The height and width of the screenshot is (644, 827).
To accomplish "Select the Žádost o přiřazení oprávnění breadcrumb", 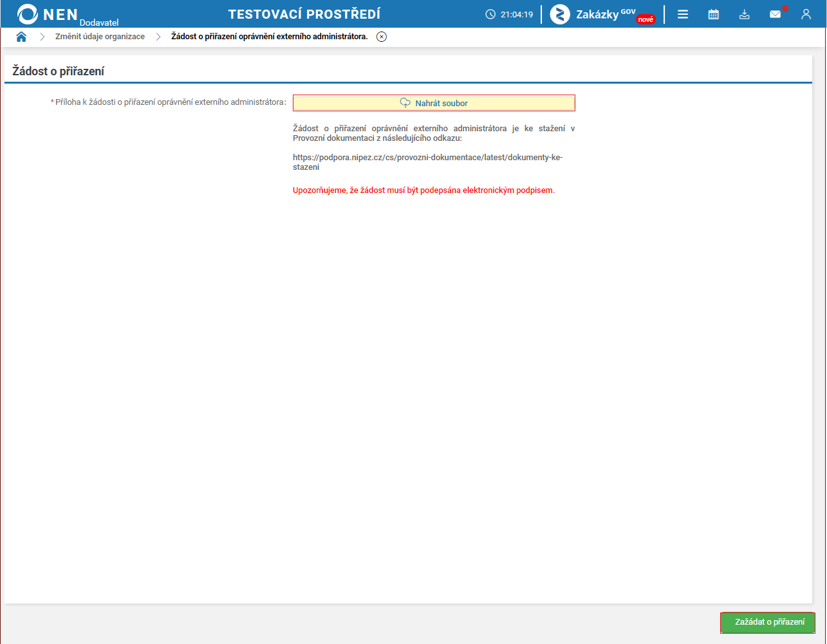I will (270, 37).
